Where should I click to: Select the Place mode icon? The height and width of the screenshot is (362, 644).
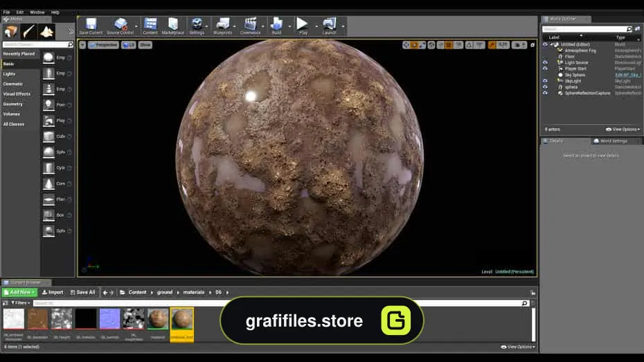pyautogui.click(x=10, y=32)
